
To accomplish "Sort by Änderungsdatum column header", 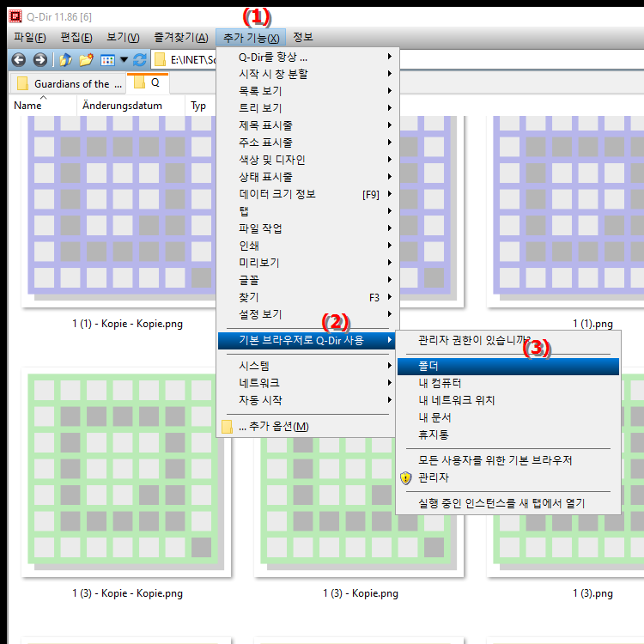I will coord(131,106).
